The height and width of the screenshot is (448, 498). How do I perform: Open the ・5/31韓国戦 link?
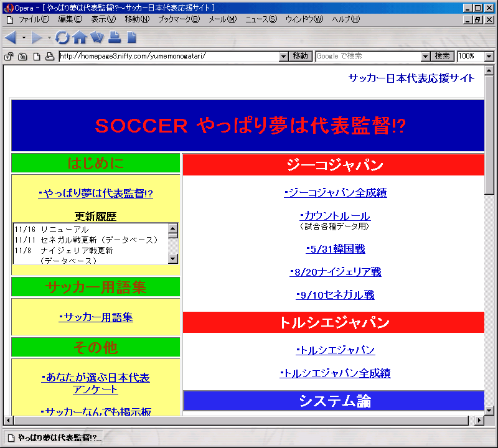[336, 249]
